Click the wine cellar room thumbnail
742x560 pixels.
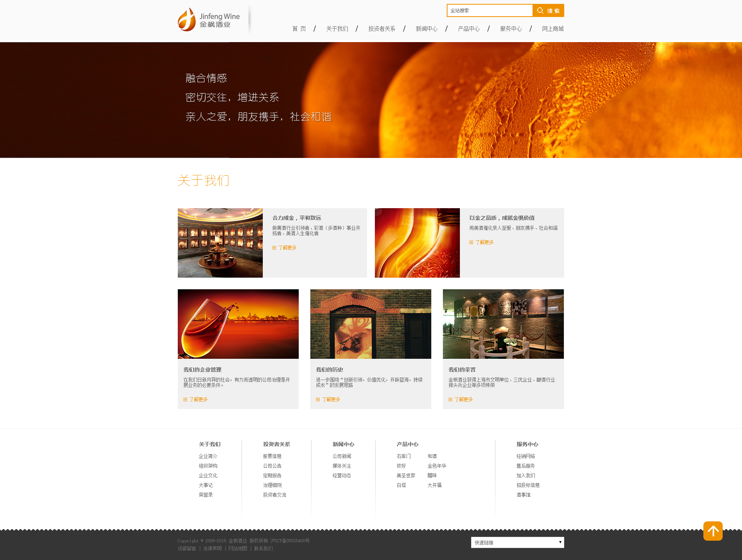(x=220, y=243)
